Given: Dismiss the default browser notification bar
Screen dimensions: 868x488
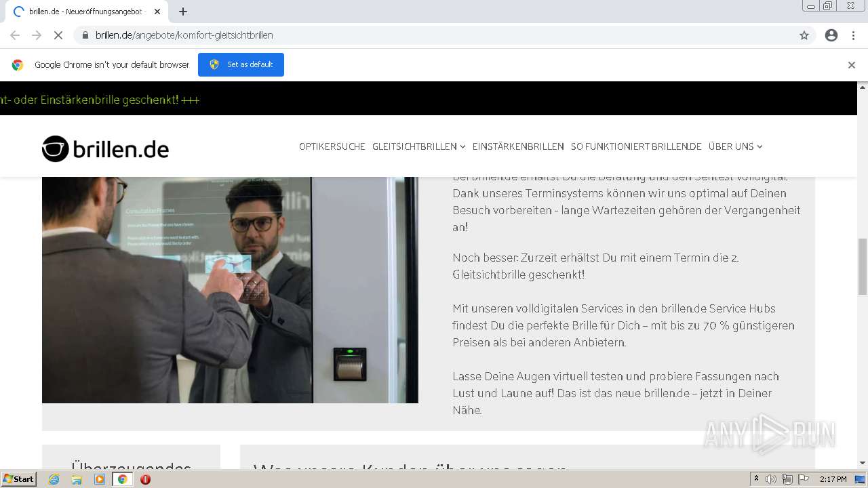Looking at the screenshot, I should (x=852, y=65).
